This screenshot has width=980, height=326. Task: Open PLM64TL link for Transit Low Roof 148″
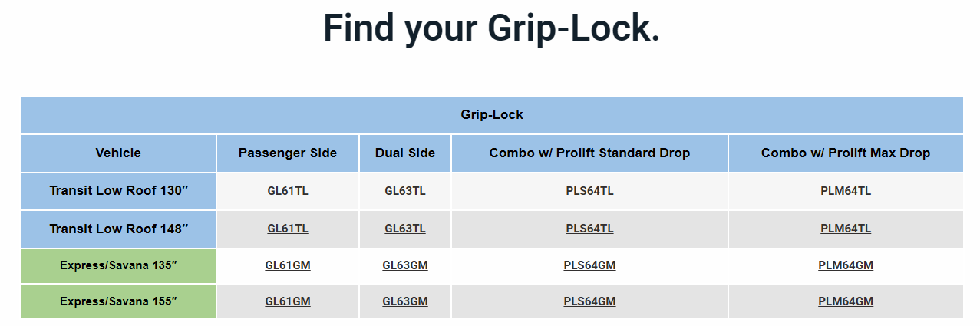coord(846,229)
